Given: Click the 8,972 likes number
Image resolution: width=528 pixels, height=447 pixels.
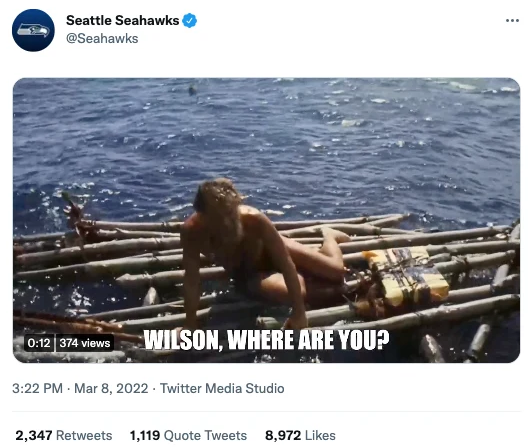Looking at the screenshot, I should [x=283, y=435].
